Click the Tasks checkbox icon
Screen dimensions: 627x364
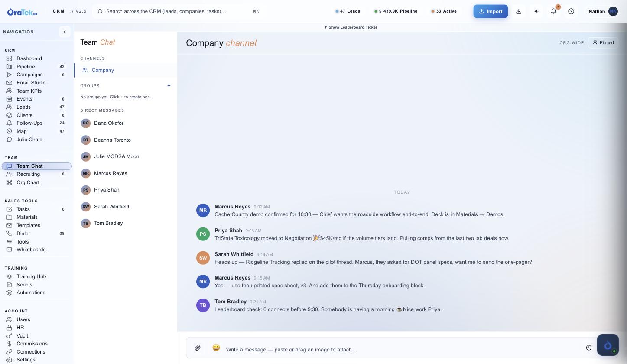pos(9,209)
